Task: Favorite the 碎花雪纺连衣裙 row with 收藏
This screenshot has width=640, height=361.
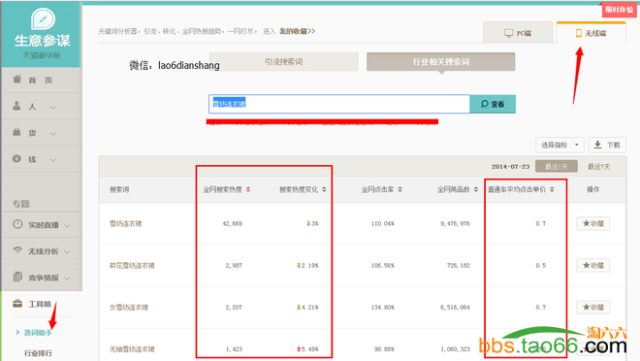Action: tap(593, 265)
